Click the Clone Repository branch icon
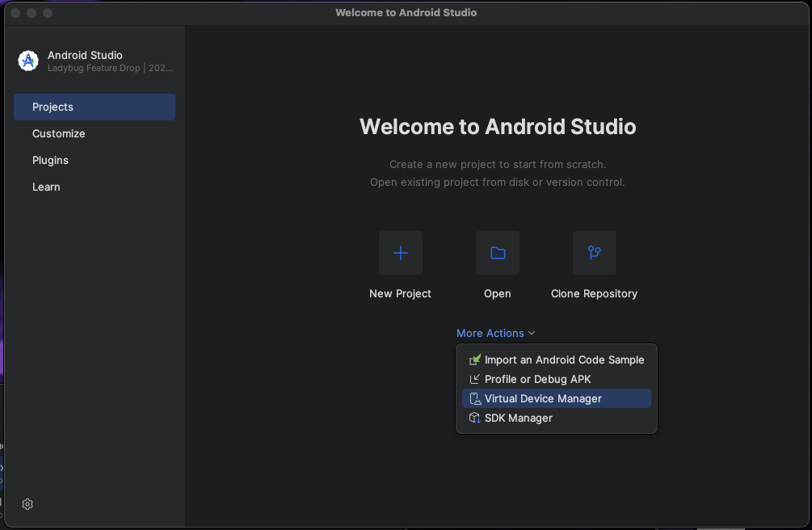The image size is (812, 530). pyautogui.click(x=595, y=253)
